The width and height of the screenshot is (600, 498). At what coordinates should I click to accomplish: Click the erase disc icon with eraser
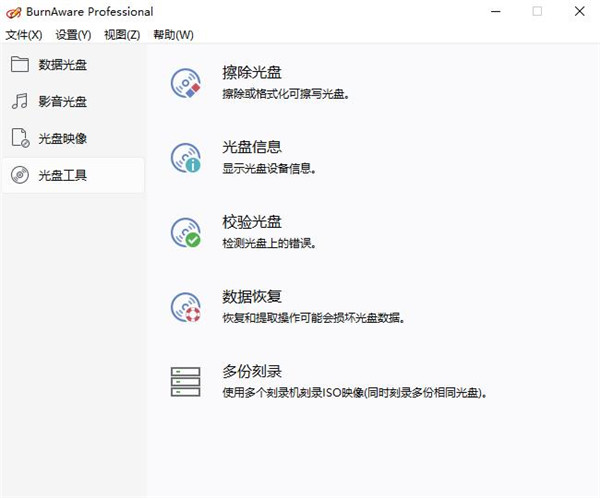pyautogui.click(x=186, y=83)
